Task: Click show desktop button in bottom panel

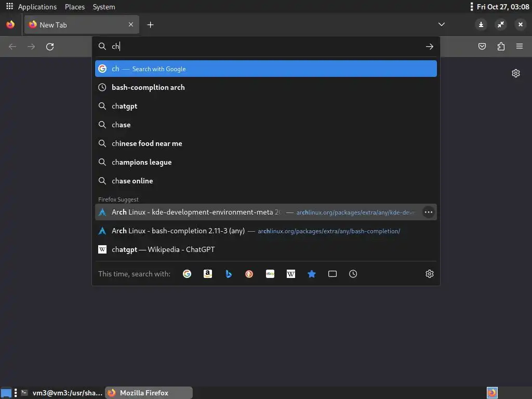Action: [x=6, y=393]
